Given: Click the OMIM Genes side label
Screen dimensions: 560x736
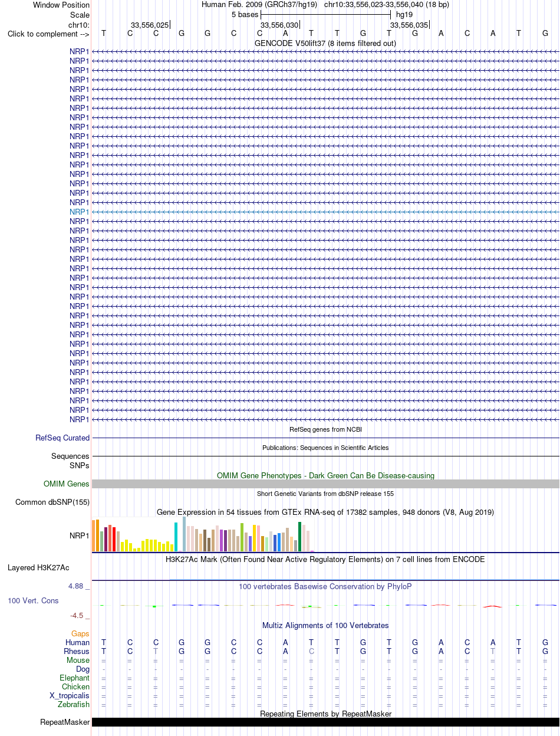Looking at the screenshot, I should click(x=67, y=484).
